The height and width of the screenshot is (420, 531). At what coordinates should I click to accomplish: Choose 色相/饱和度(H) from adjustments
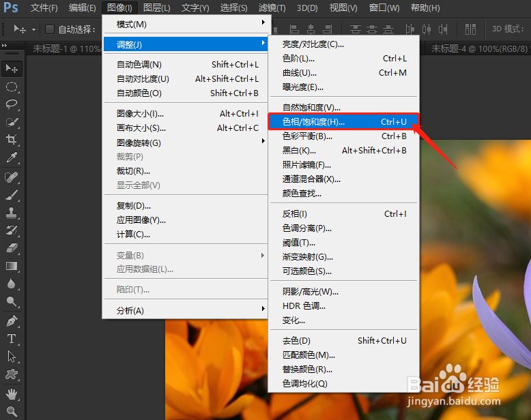click(343, 122)
